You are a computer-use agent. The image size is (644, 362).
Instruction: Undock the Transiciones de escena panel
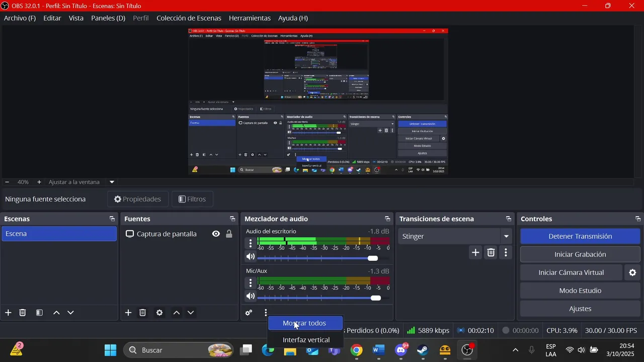[509, 219]
